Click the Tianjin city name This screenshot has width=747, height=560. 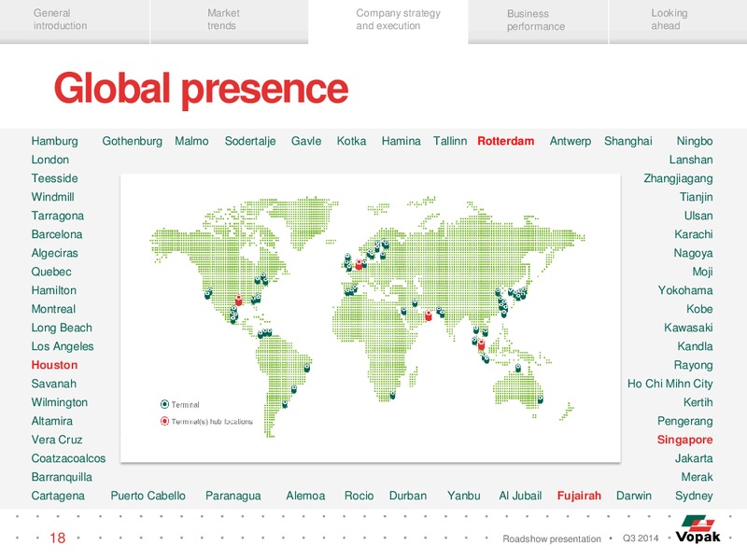696,197
